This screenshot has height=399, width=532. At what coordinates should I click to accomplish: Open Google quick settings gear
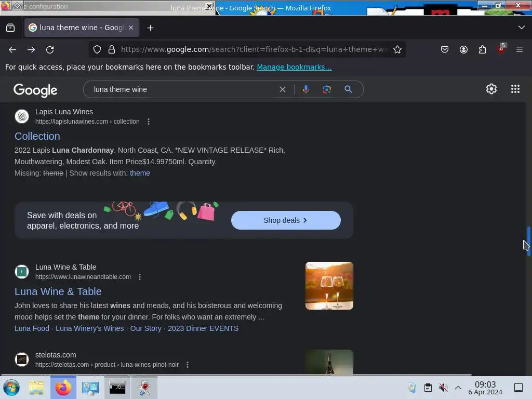click(491, 89)
